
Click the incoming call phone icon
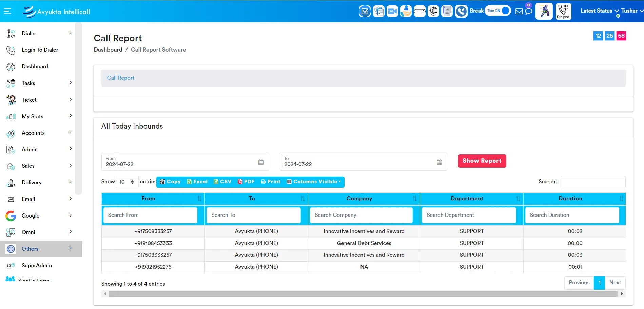[461, 11]
